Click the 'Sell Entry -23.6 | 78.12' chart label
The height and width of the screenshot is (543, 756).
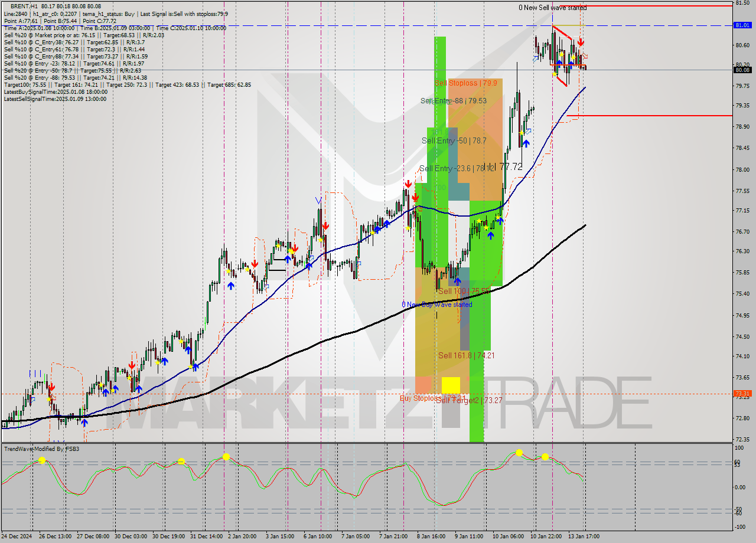[x=457, y=168]
